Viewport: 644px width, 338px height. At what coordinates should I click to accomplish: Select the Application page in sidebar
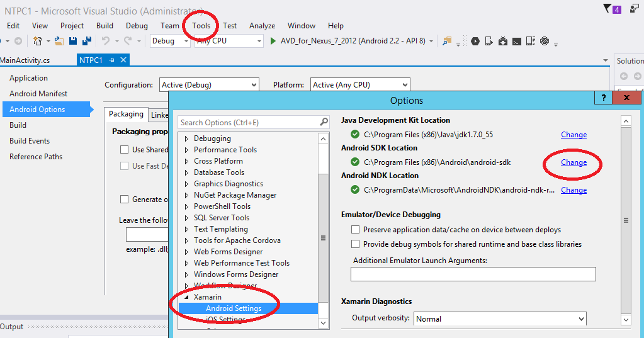pos(28,78)
